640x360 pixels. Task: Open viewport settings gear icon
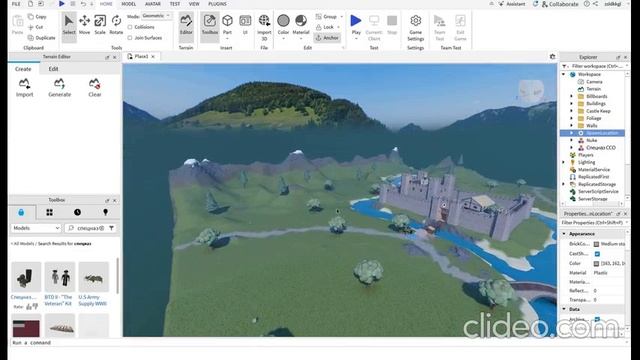pyautogui.click(x=553, y=57)
